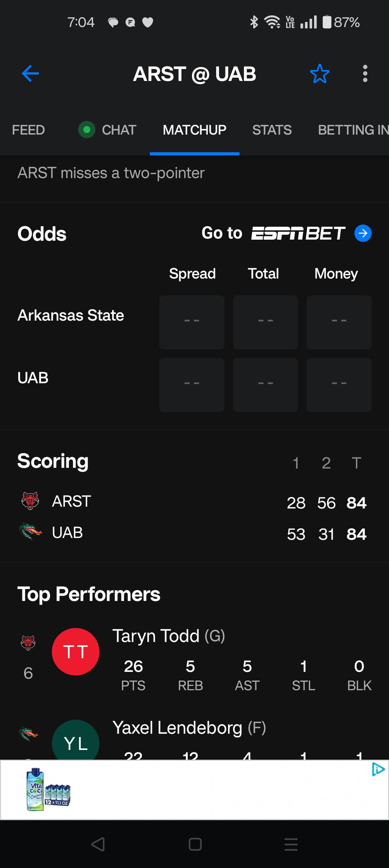The height and width of the screenshot is (868, 389).
Task: Favorite this game with the star icon
Action: [319, 74]
